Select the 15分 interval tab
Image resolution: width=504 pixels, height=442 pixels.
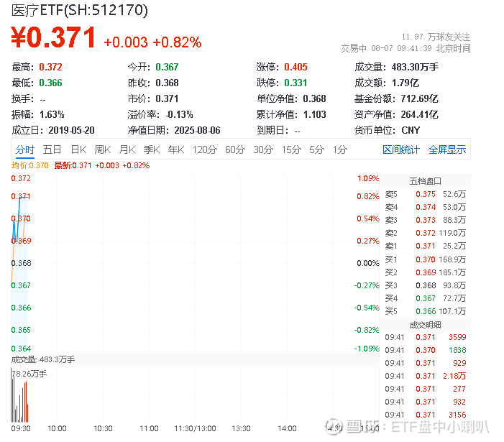coord(291,149)
